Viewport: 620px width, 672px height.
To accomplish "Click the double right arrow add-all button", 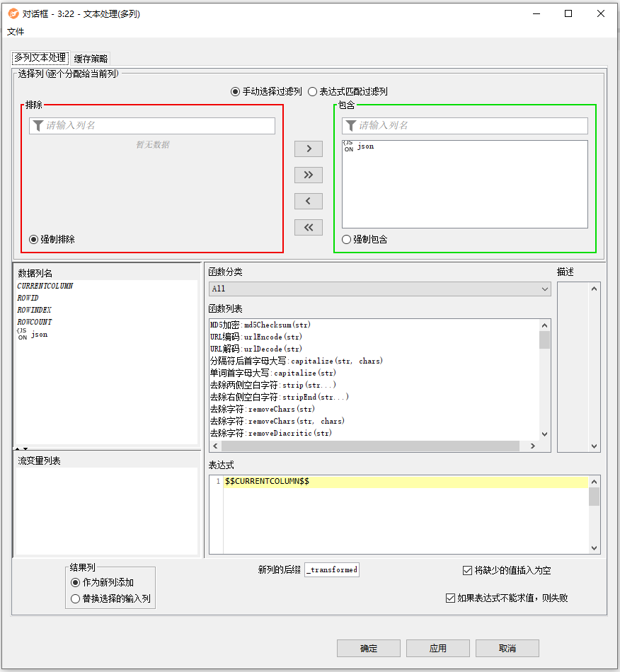I will click(308, 175).
